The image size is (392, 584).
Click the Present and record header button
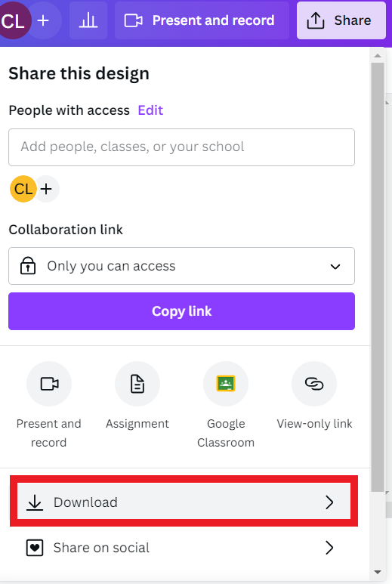pyautogui.click(x=202, y=20)
